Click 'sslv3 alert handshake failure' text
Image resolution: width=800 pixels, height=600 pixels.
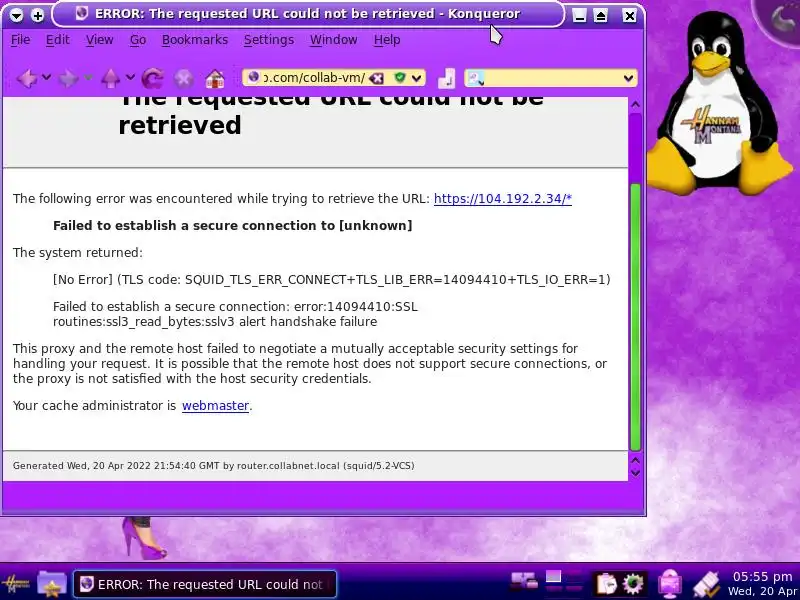pos(291,322)
